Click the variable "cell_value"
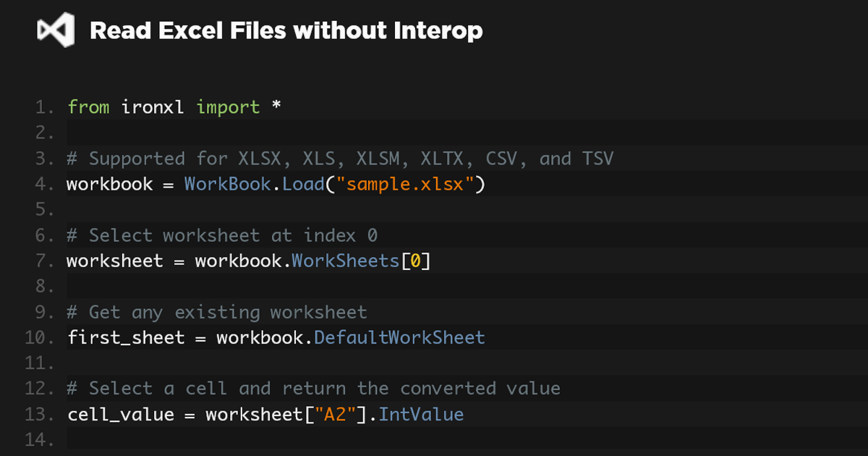This screenshot has width=868, height=456. [121, 415]
